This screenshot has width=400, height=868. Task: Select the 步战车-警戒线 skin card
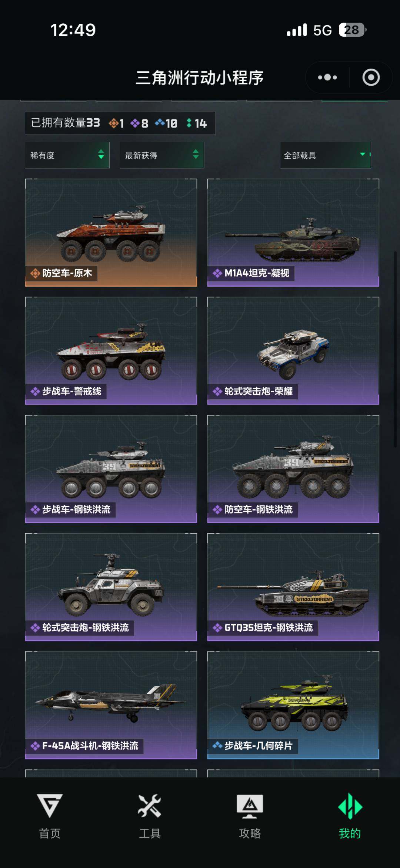coord(111,351)
